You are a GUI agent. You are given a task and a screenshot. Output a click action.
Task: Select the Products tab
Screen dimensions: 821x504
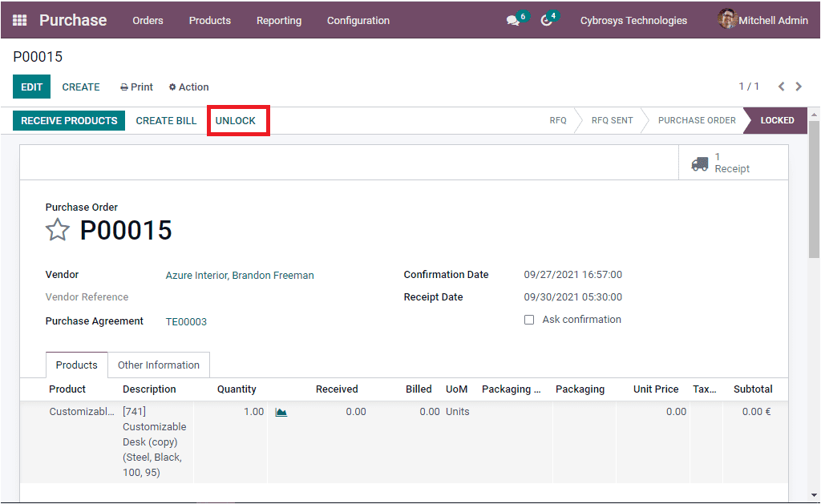[x=76, y=365]
